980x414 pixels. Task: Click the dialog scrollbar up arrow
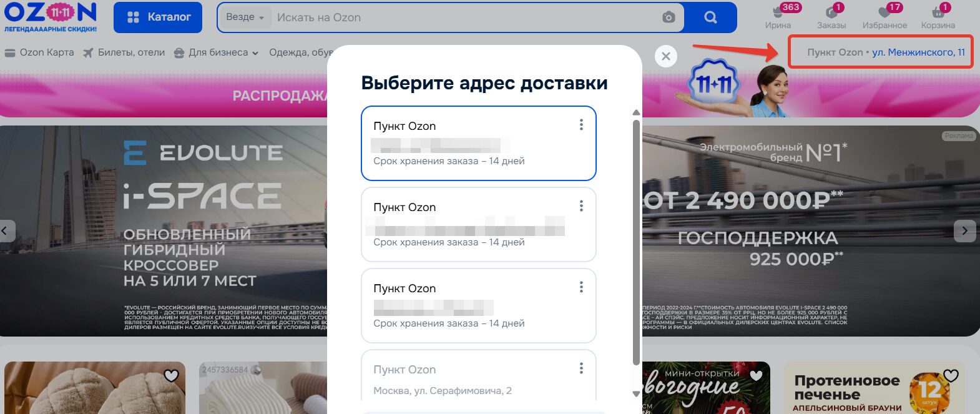pyautogui.click(x=636, y=112)
